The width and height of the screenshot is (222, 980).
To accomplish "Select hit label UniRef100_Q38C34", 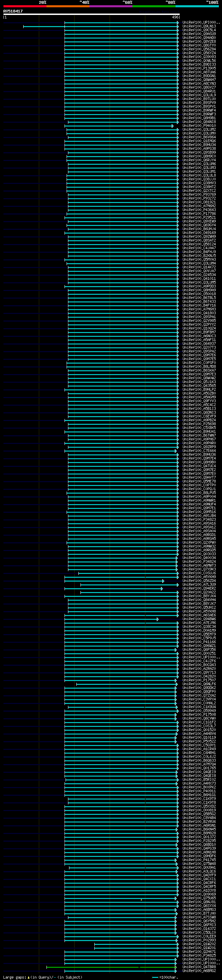I will pos(199,626).
